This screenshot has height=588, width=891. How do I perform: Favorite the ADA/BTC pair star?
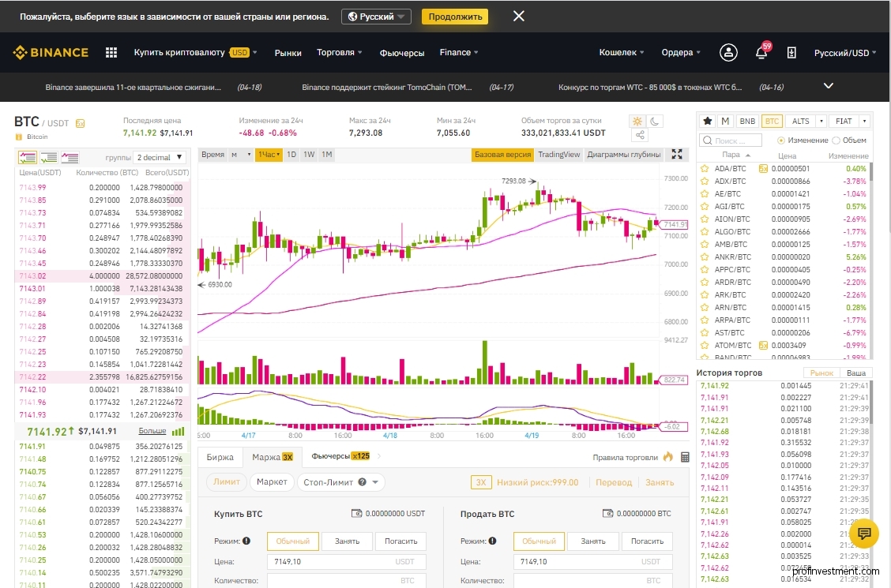[705, 169]
